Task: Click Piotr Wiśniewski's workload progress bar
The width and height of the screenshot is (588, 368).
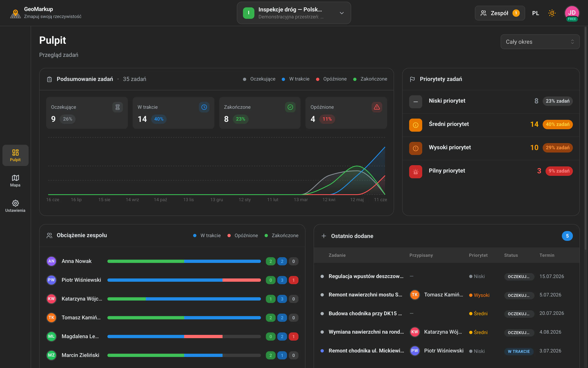Action: tap(184, 280)
